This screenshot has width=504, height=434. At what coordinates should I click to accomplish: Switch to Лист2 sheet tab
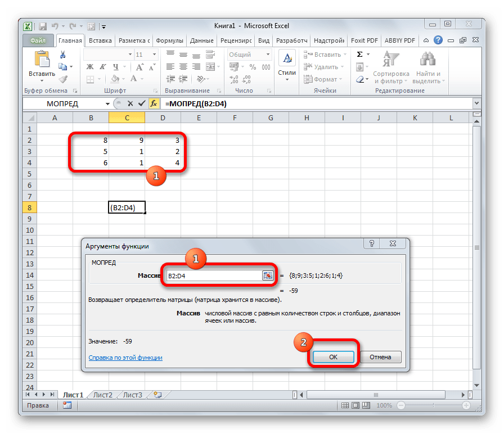102,395
